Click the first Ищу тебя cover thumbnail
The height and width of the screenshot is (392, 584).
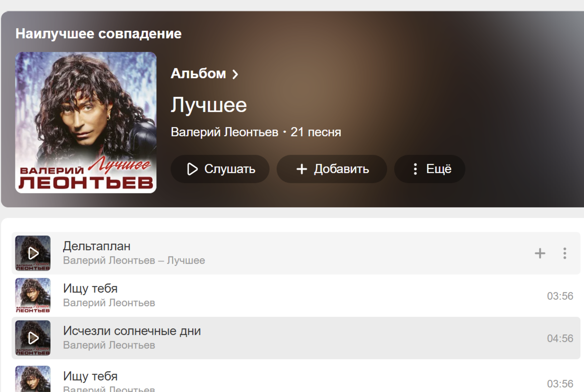click(x=33, y=295)
